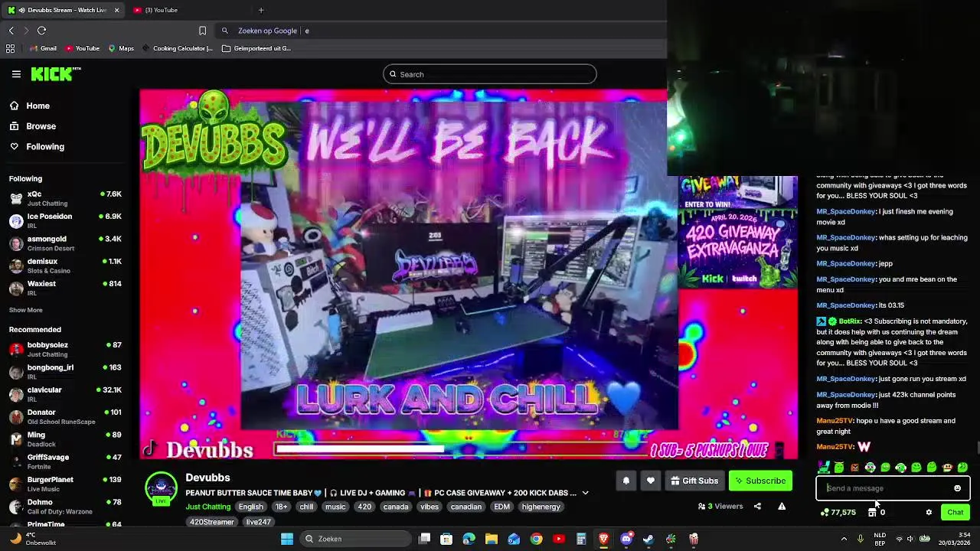The image size is (980, 551).
Task: Open the emoji picker in chat input
Action: [x=957, y=488]
